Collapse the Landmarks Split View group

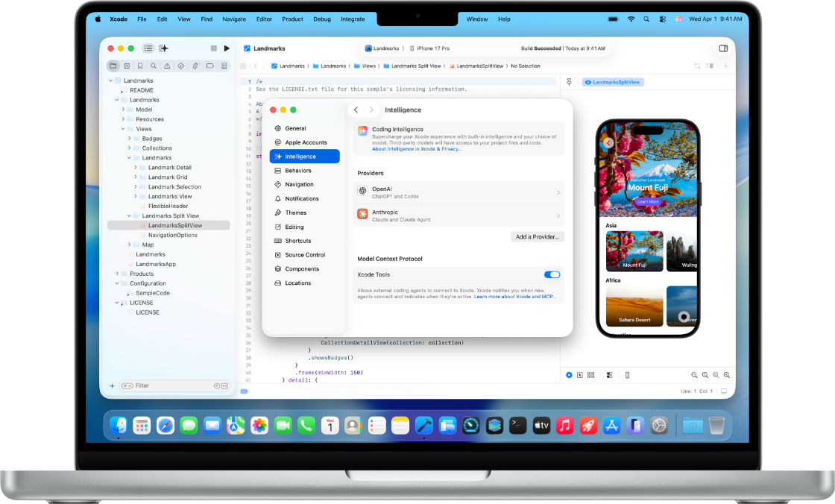(x=129, y=215)
